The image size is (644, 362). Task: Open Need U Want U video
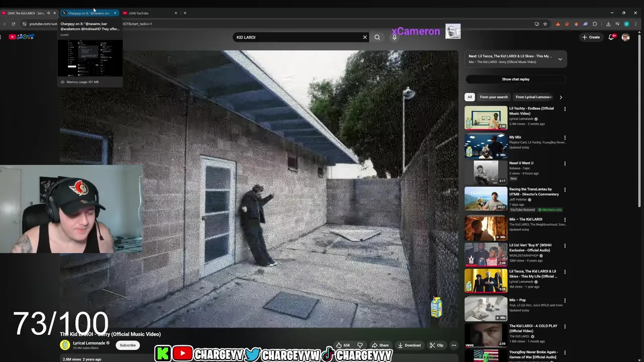tap(486, 172)
